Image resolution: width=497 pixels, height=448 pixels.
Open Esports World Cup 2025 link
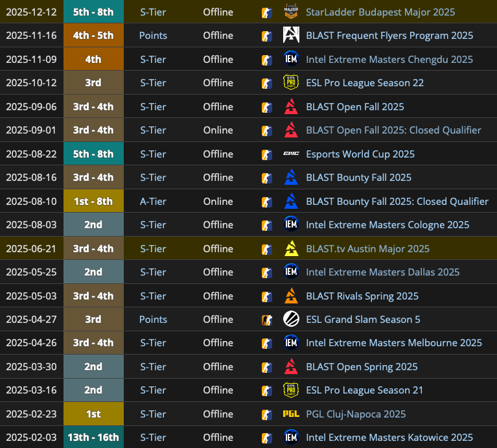(x=360, y=154)
